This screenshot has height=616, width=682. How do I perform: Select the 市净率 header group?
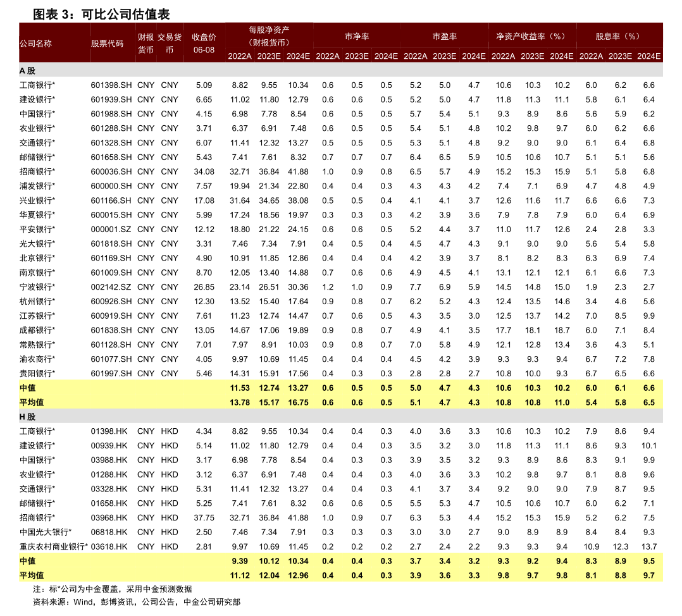point(357,37)
